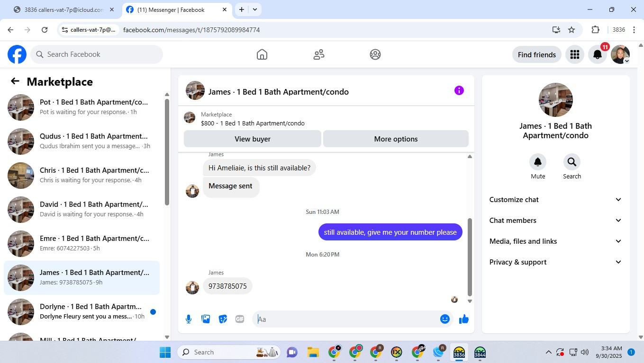Select the James conversation in list
Image resolution: width=644 pixels, height=363 pixels.
82,278
